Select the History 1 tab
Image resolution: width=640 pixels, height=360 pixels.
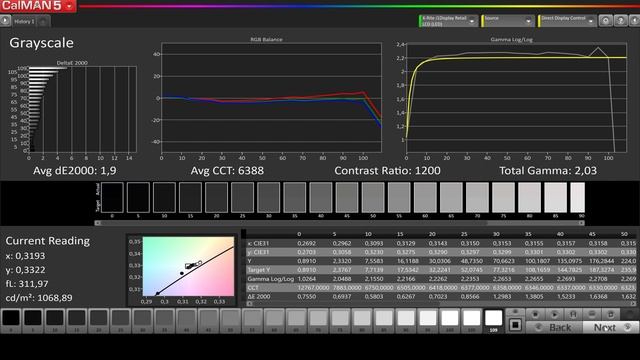24,21
